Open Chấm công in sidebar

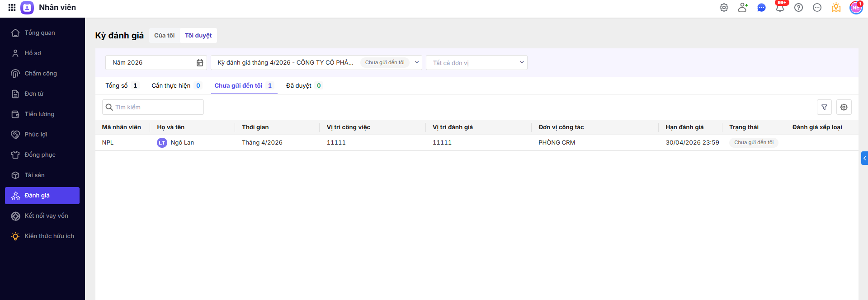pyautogui.click(x=42, y=73)
